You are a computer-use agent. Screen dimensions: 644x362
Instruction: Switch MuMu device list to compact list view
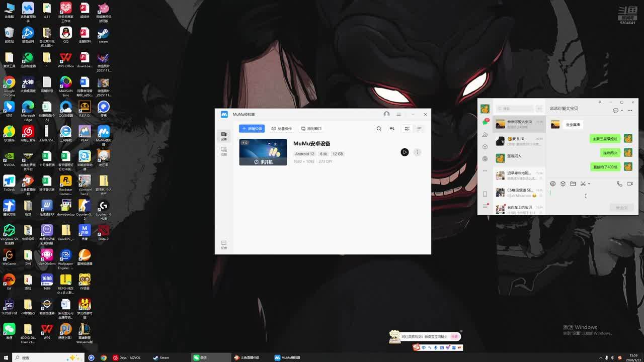419,129
